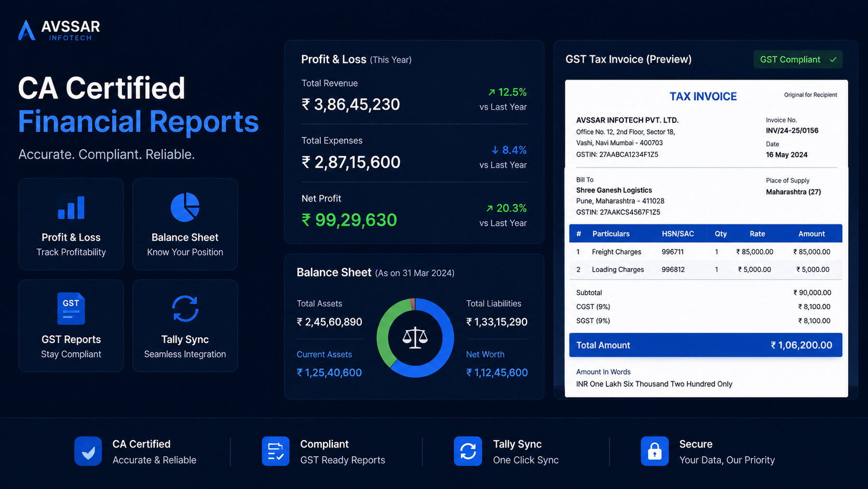Click the Particulars column header

[x=611, y=234]
